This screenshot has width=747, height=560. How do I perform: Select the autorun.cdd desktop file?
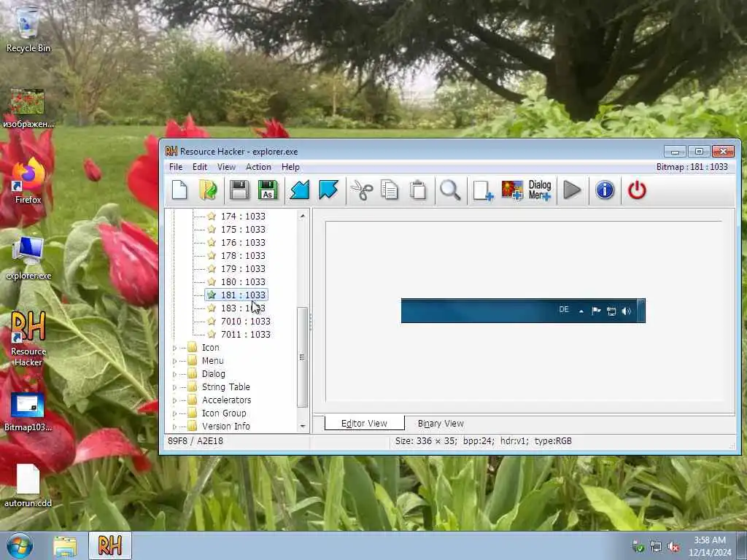(x=28, y=485)
